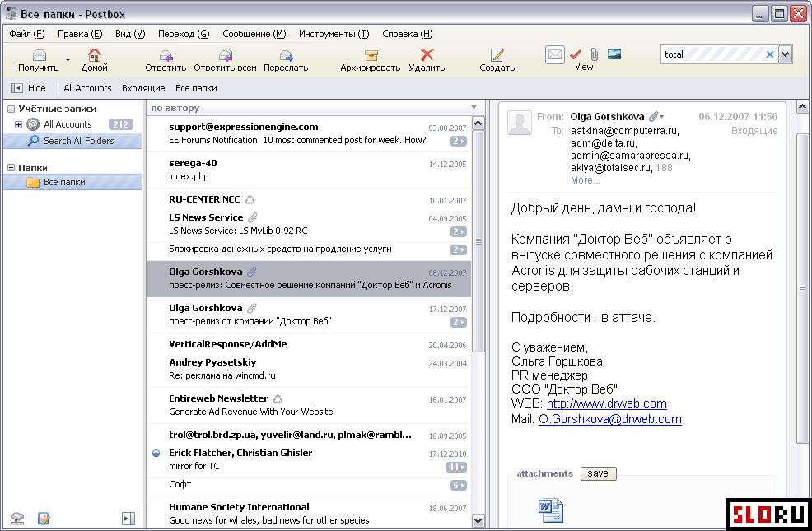The image size is (812, 531).
Task: Select All Accounts in the sidebar
Action: point(68,124)
